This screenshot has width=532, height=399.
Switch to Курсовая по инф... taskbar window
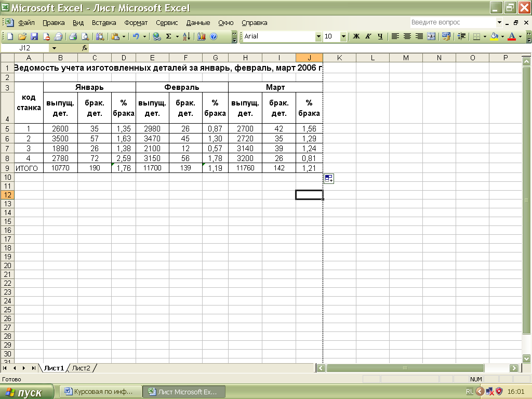tap(100, 392)
